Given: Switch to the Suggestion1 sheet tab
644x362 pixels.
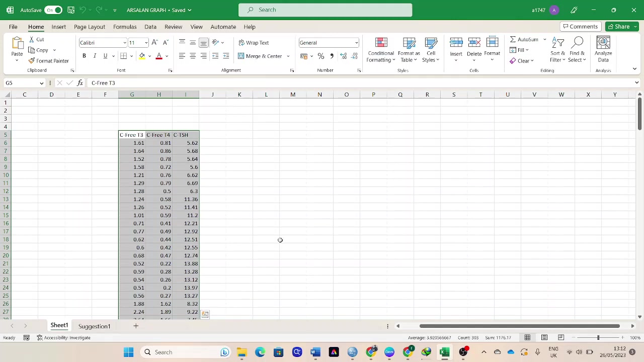Looking at the screenshot, I should pos(94,326).
